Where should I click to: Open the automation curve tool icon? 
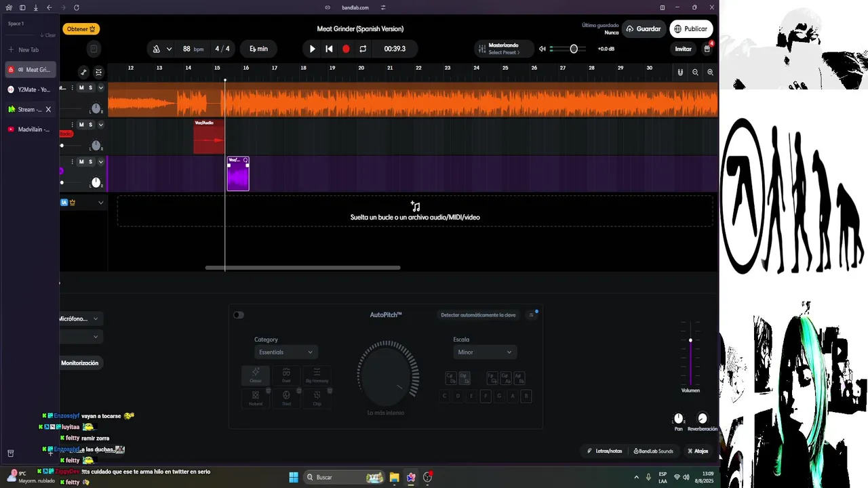[x=83, y=72]
